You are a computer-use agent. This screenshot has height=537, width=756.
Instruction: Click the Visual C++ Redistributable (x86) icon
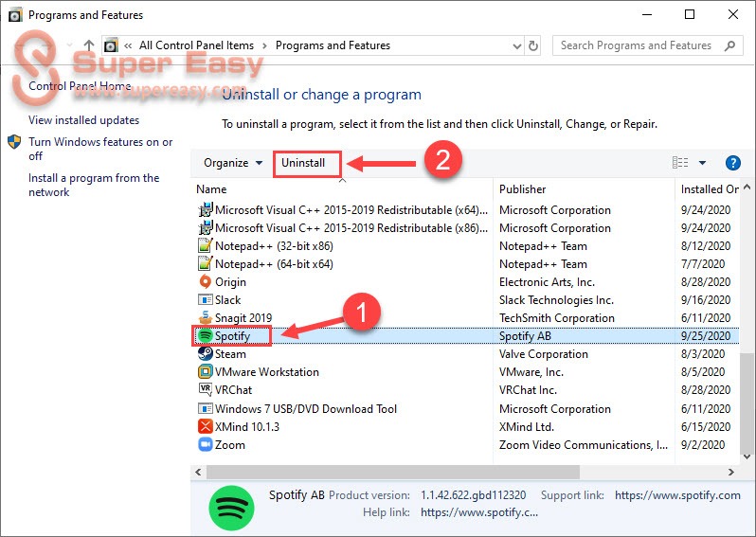point(206,227)
